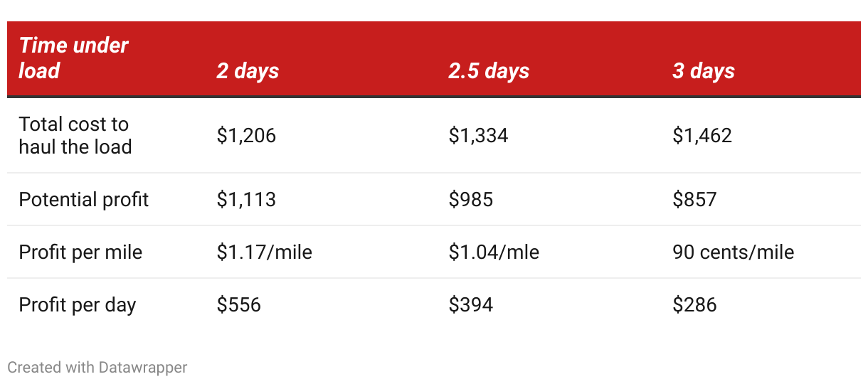This screenshot has height=384, width=868.
Task: Click the $985 potential profit value
Action: 471,199
